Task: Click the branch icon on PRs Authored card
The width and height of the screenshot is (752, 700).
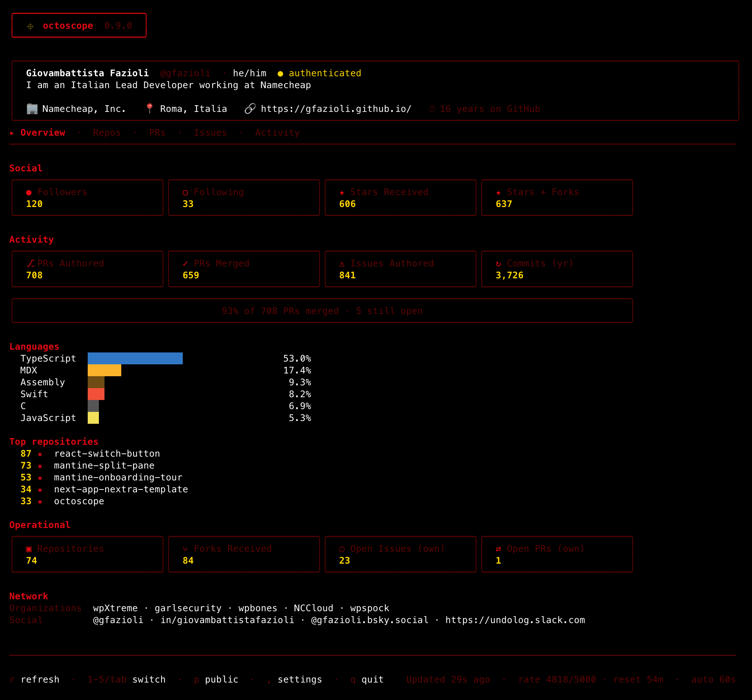Action: [31, 264]
